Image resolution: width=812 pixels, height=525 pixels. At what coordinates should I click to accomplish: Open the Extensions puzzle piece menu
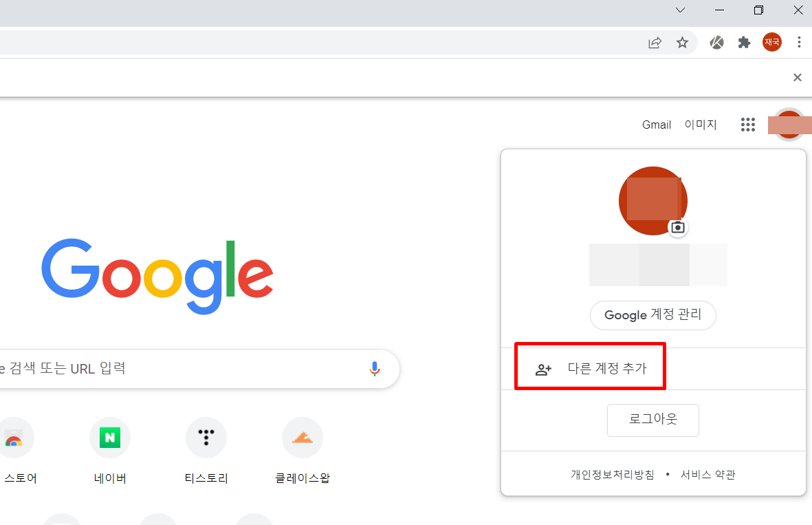click(744, 43)
